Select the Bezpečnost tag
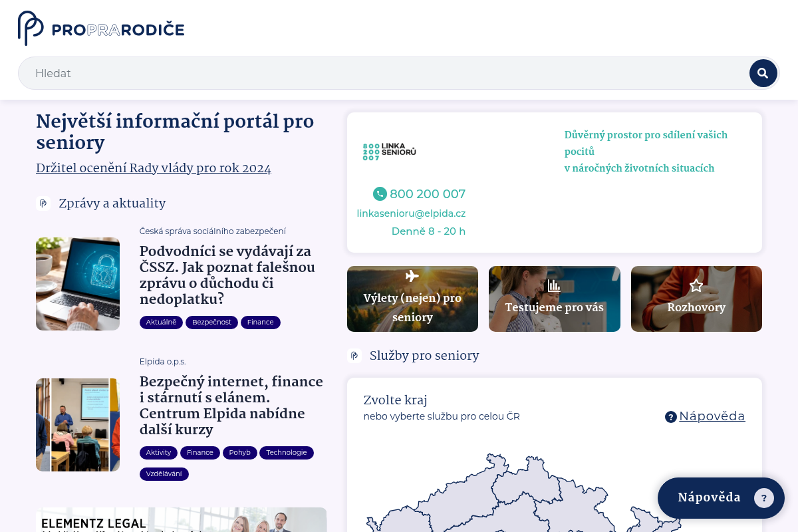 click(x=211, y=323)
